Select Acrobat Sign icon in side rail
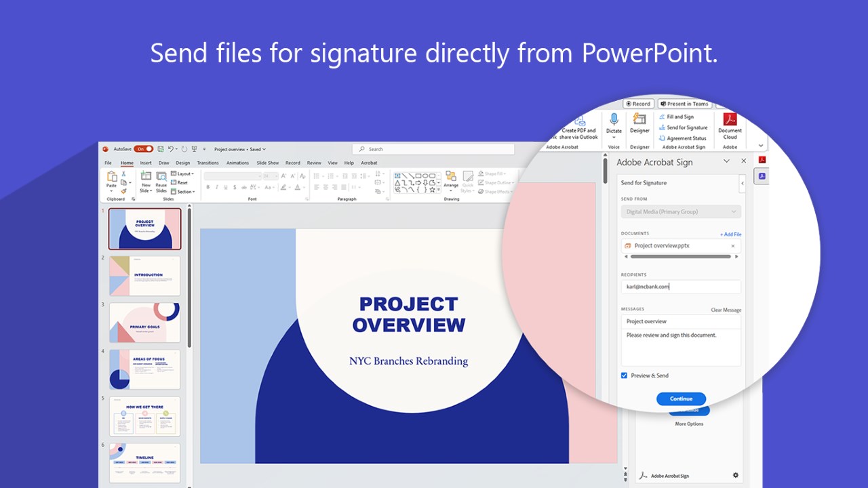This screenshot has width=868, height=488. 762,176
